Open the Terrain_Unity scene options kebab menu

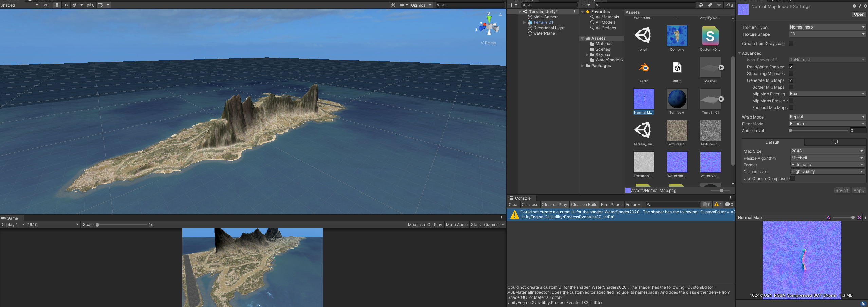click(x=575, y=12)
